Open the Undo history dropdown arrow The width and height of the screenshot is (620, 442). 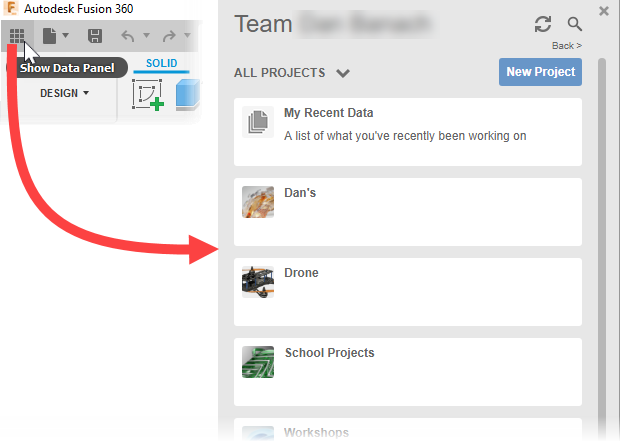[146, 36]
